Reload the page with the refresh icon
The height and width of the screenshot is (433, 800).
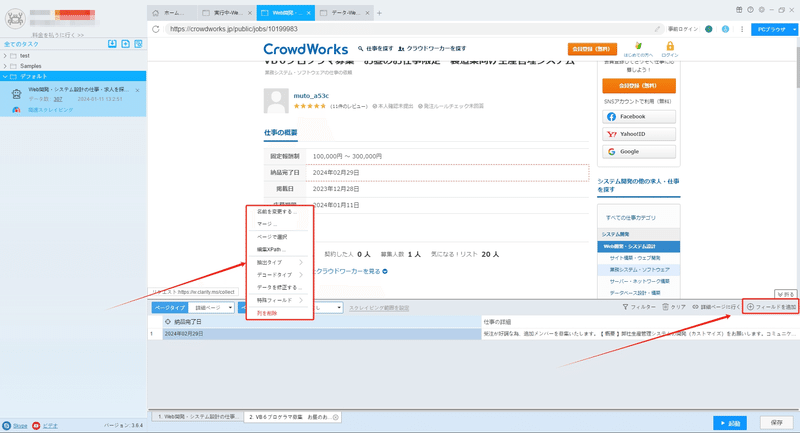156,29
